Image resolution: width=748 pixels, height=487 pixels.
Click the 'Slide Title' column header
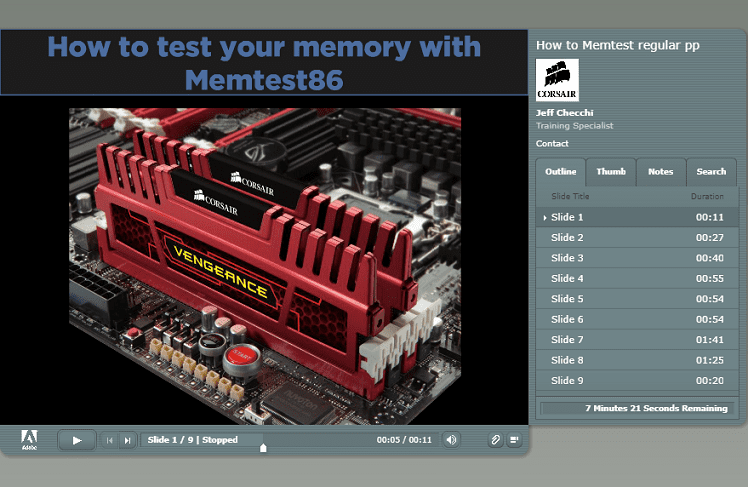[570, 197]
